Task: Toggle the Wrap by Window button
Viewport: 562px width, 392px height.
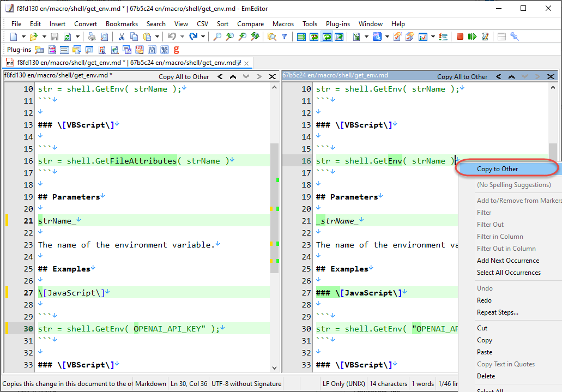Action: click(x=327, y=37)
